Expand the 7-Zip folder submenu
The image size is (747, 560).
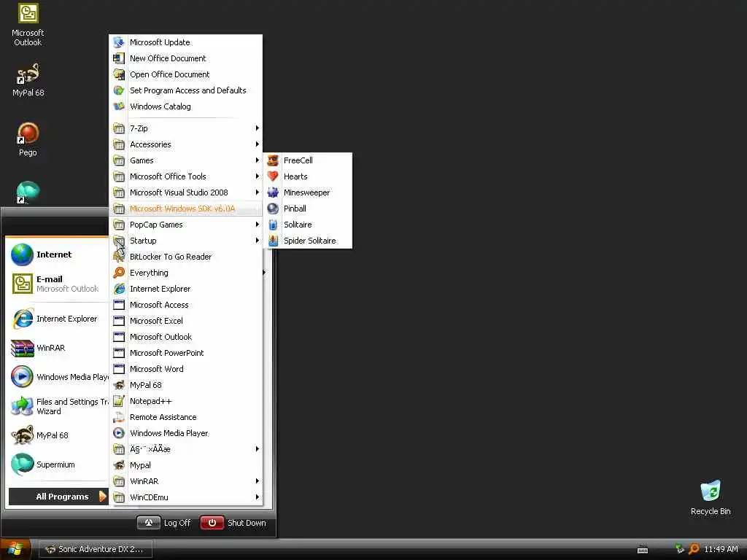coord(186,128)
